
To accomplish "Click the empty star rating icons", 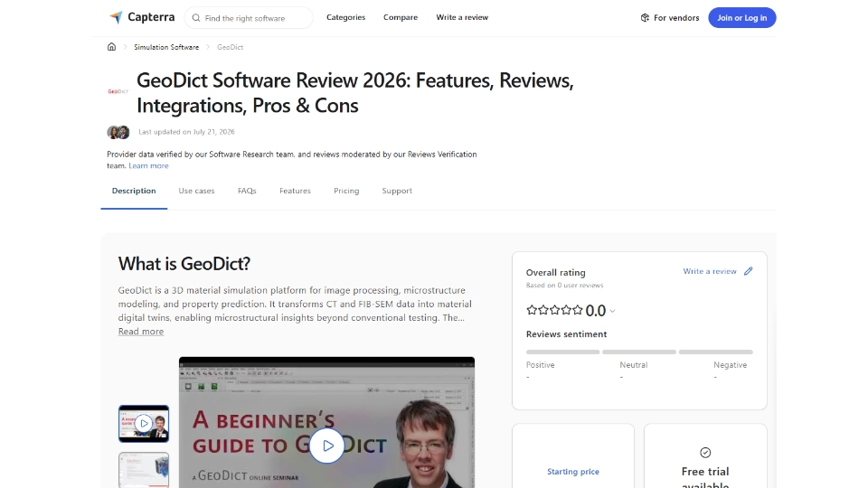I will point(554,310).
